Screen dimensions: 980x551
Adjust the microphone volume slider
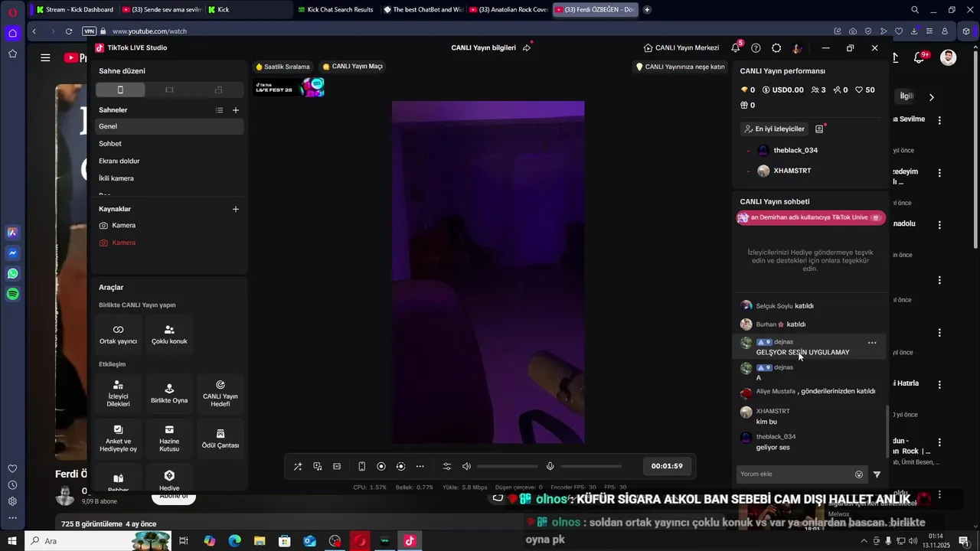pos(590,466)
